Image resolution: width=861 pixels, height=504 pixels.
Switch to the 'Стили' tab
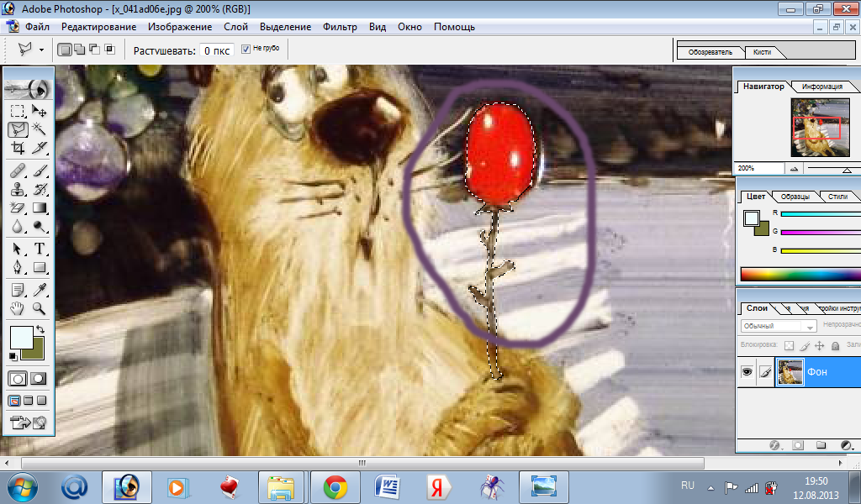(x=837, y=197)
